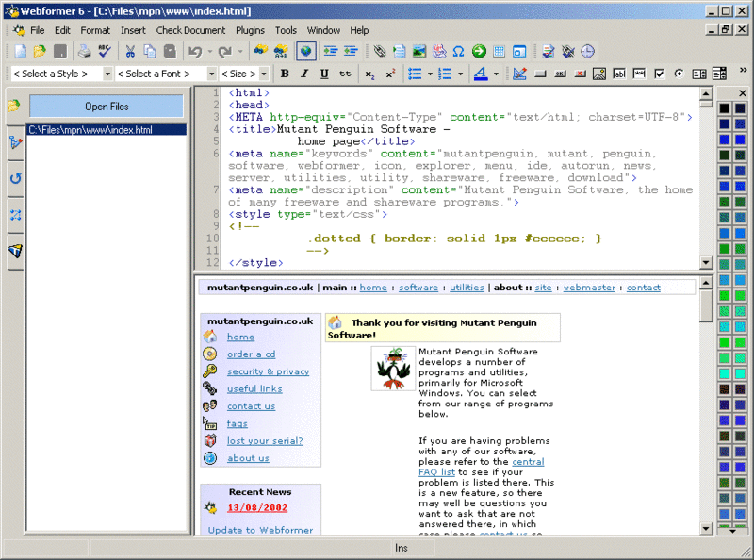Image resolution: width=754 pixels, height=560 pixels.
Task: Click green arrow toolbar icon
Action: click(479, 51)
